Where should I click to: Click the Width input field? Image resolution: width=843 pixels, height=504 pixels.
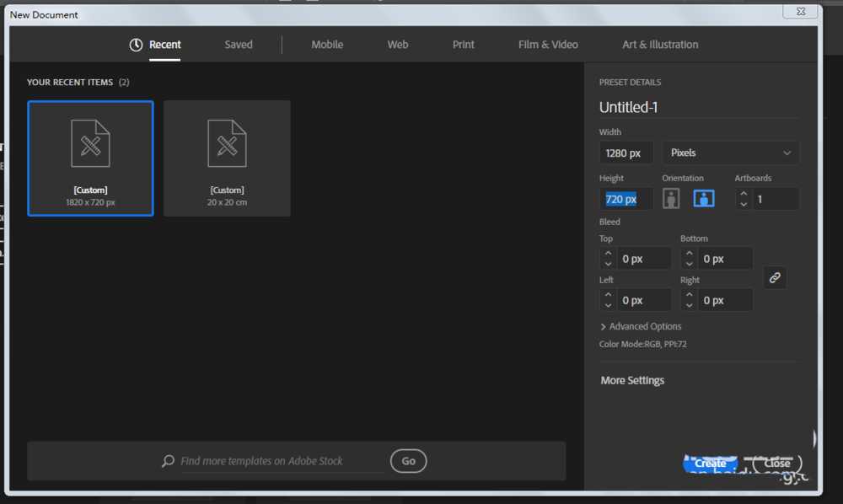pyautogui.click(x=626, y=153)
